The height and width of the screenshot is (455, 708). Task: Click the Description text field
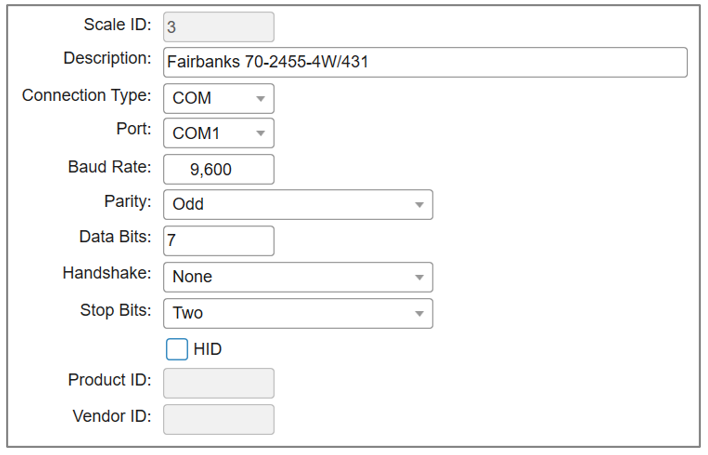pos(425,62)
